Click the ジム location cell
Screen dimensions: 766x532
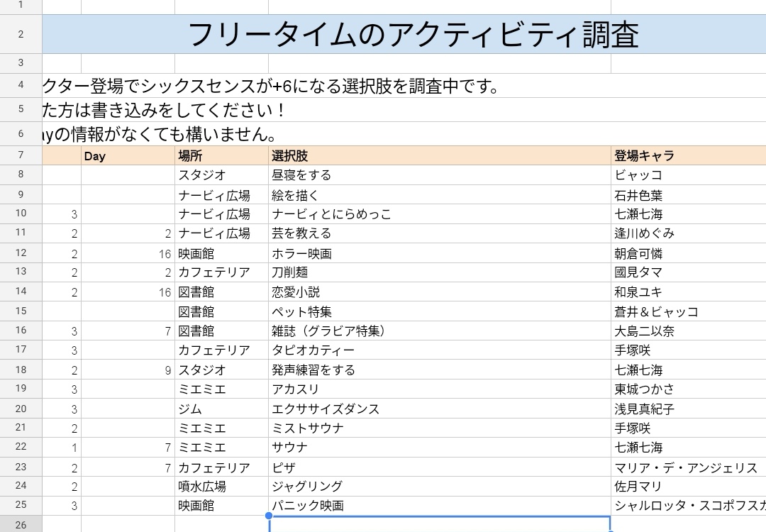pyautogui.click(x=221, y=409)
